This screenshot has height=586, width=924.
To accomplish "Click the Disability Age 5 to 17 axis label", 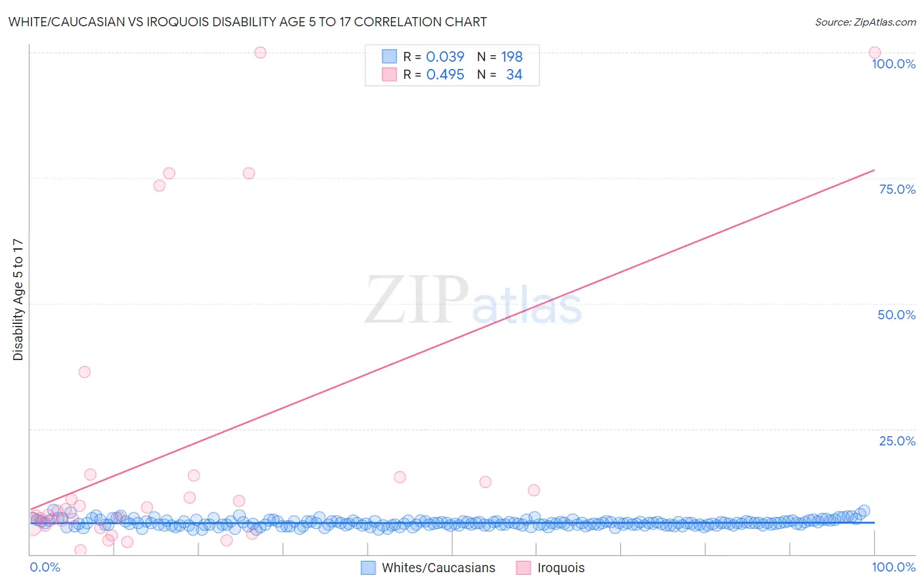I will pyautogui.click(x=18, y=300).
